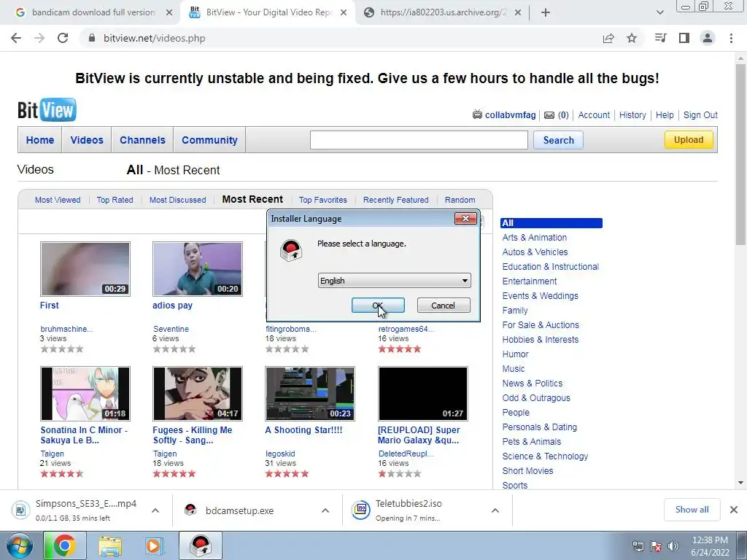
Task: Open the 'A Shooting Star!!!!' video title
Action: 303,430
